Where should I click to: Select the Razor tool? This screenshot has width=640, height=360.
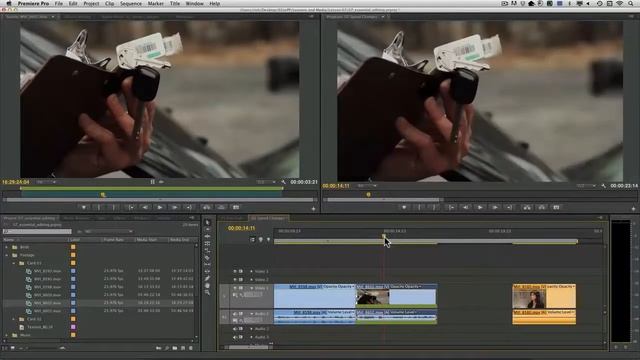coord(207,258)
